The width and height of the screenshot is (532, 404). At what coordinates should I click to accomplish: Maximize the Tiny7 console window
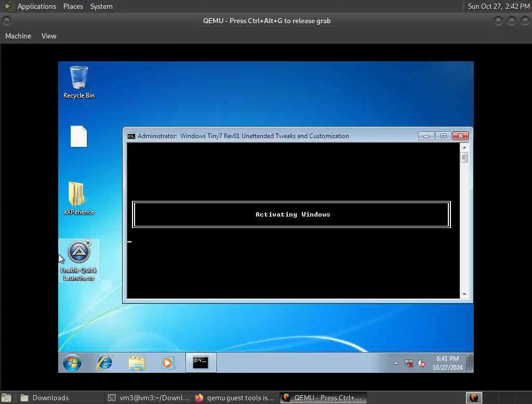443,136
